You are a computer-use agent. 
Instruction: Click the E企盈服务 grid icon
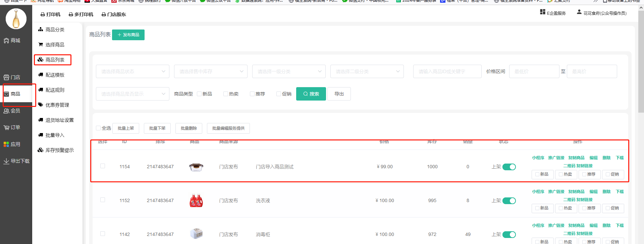pos(542,12)
